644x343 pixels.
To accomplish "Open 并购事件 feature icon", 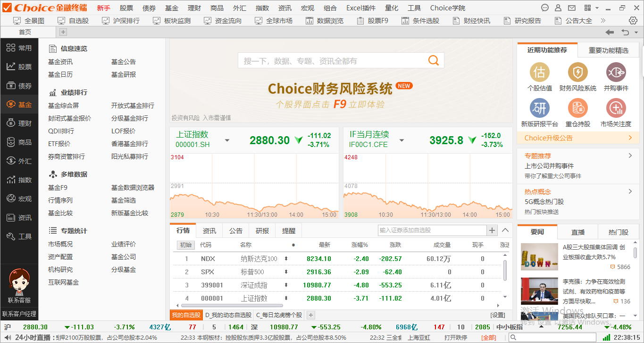I will pos(616,73).
